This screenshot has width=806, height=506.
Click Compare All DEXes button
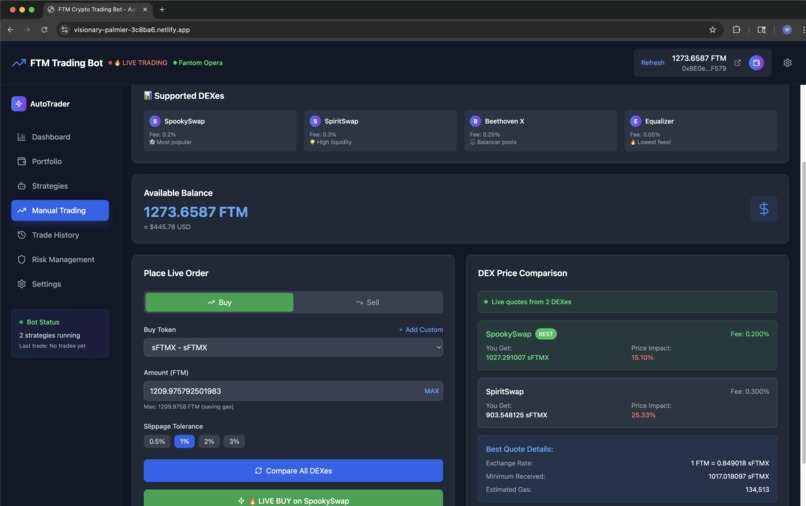point(293,471)
